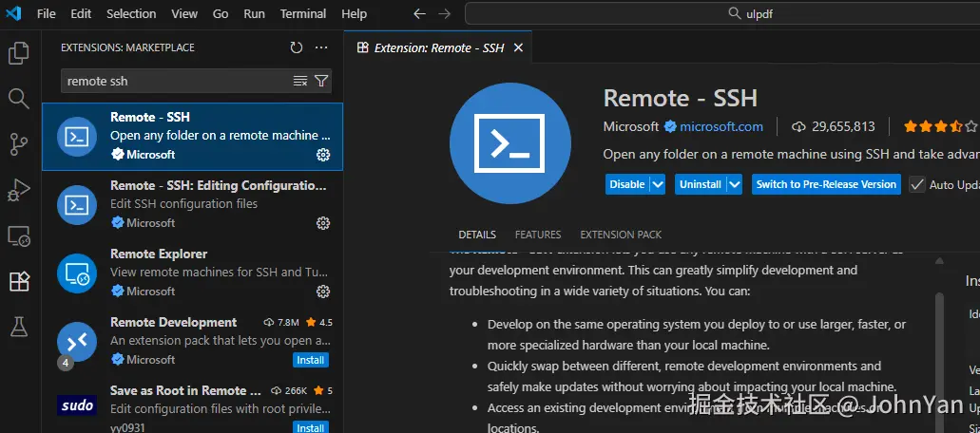The width and height of the screenshot is (980, 433).
Task: Switch to the Extension Pack tab
Action: tap(621, 235)
